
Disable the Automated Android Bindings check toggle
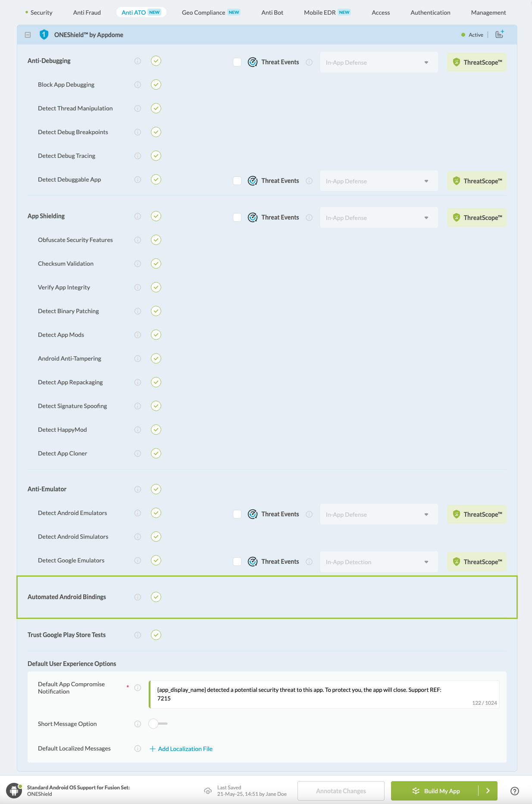156,597
